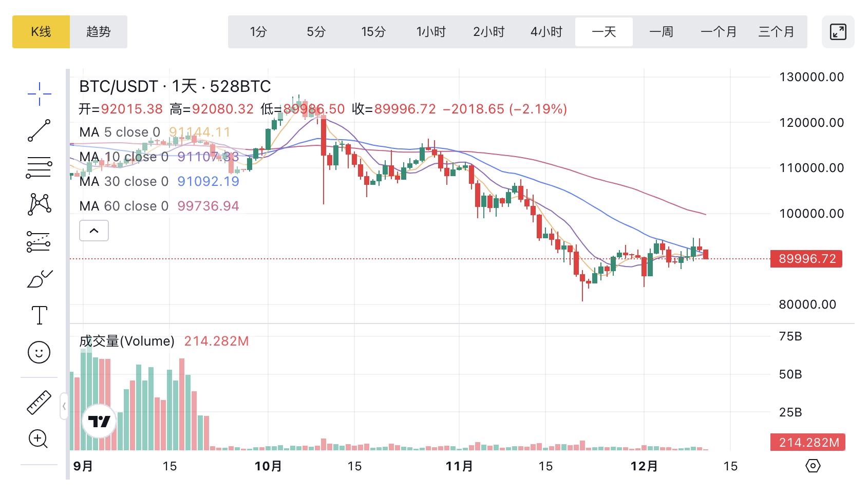Select the 一周 timeframe tab
This screenshot has width=868, height=495.
coord(662,32)
